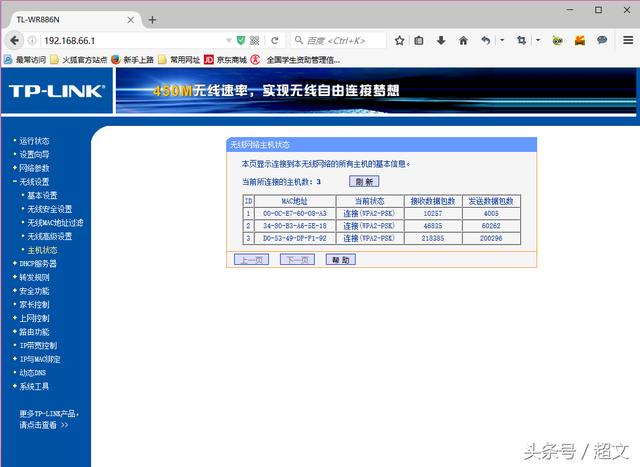Open 家长控制 in the sidebar
Screen dimensions: 640x467
tap(34, 305)
